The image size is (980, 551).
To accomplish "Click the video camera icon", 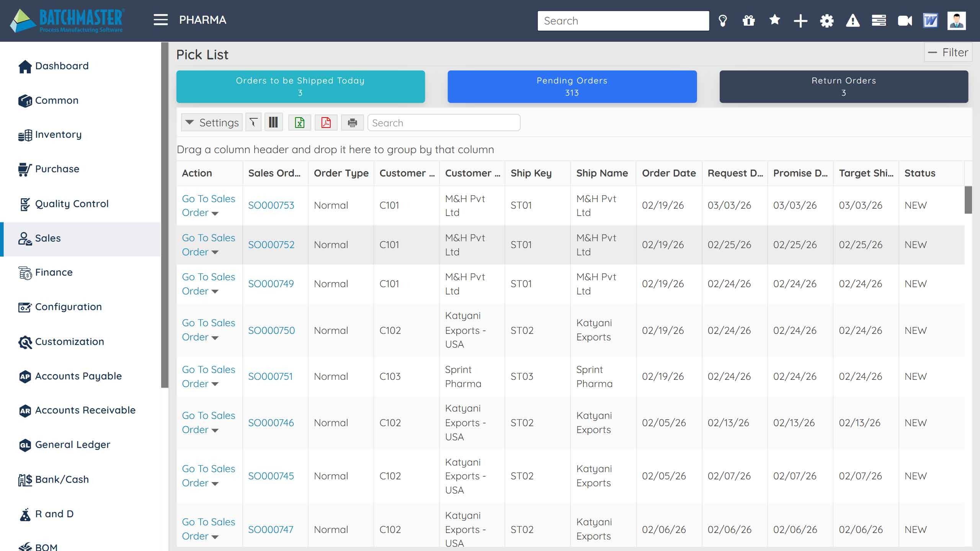I will coord(905,21).
